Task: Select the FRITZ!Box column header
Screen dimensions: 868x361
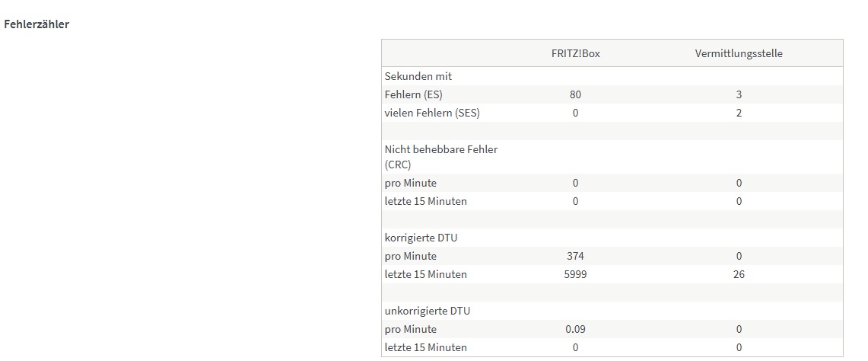Action: click(575, 53)
